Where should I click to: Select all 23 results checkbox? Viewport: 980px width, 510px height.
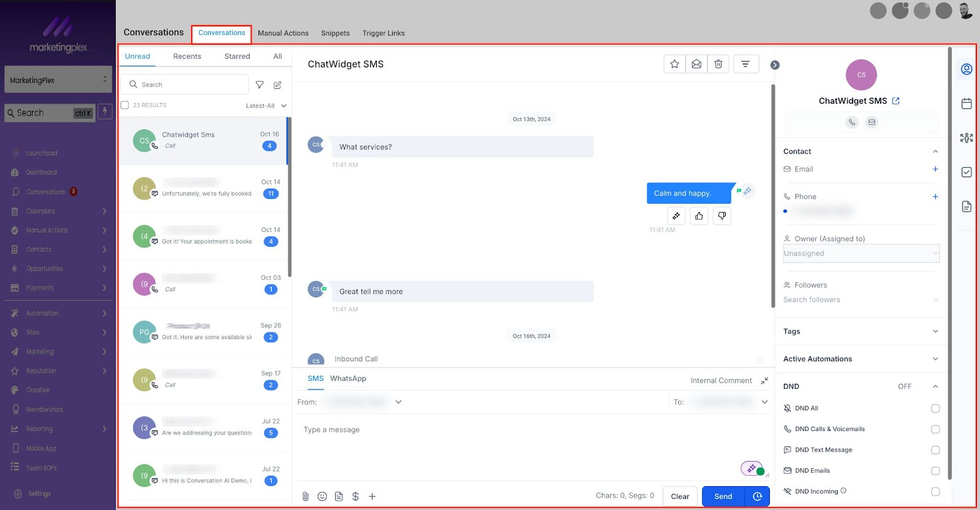click(x=125, y=105)
